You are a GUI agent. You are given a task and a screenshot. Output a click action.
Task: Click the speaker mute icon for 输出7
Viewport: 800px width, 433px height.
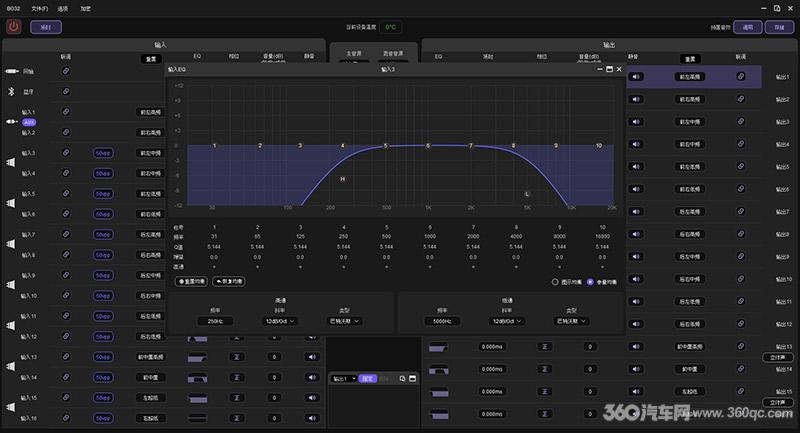tap(636, 212)
